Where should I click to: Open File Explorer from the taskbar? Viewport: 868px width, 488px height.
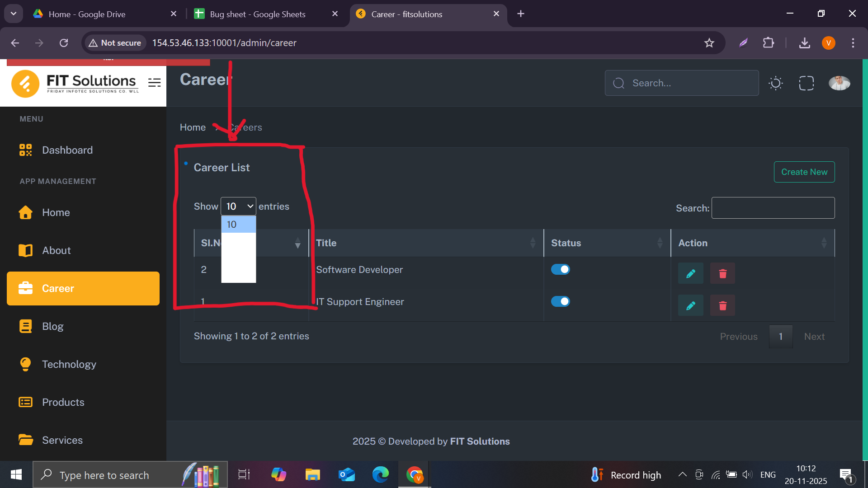312,475
